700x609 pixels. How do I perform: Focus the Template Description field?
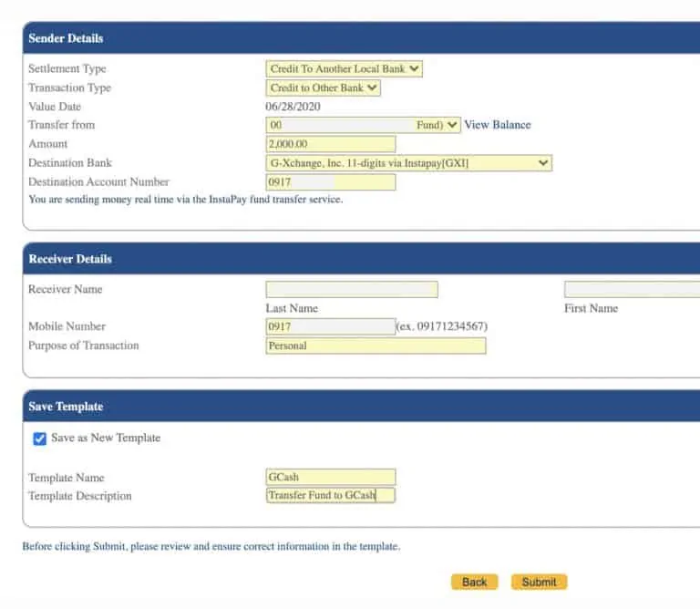pos(331,496)
